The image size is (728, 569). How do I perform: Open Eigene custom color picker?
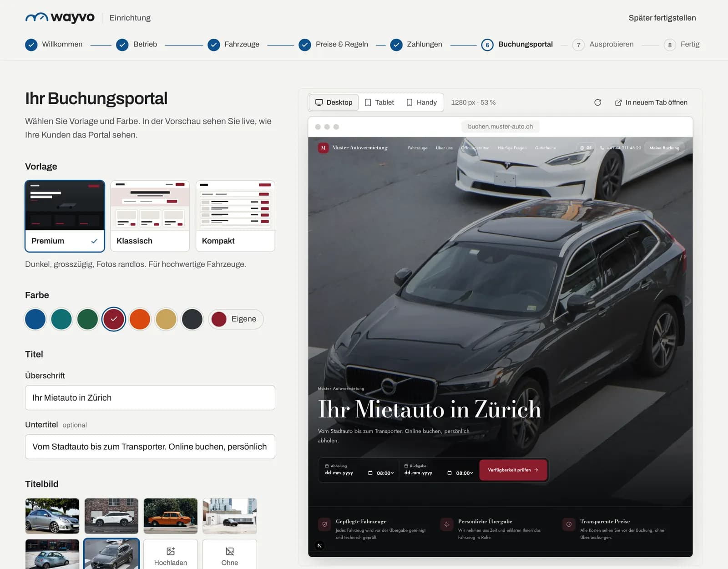[236, 319]
